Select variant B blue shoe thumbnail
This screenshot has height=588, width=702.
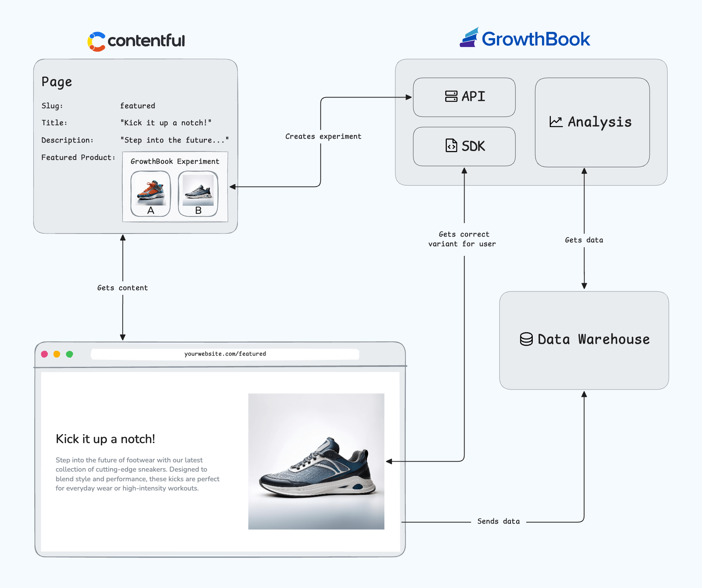point(198,194)
